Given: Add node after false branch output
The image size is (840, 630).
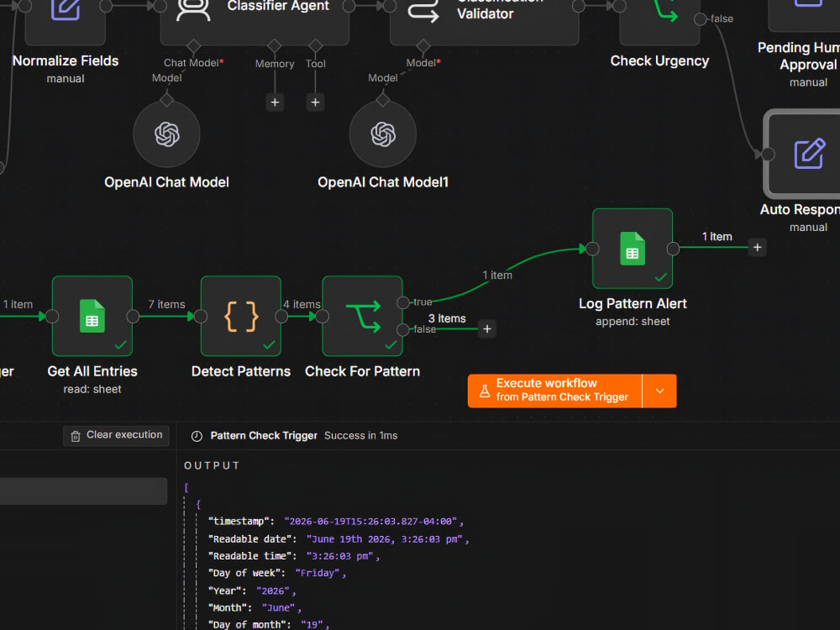Looking at the screenshot, I should [487, 329].
